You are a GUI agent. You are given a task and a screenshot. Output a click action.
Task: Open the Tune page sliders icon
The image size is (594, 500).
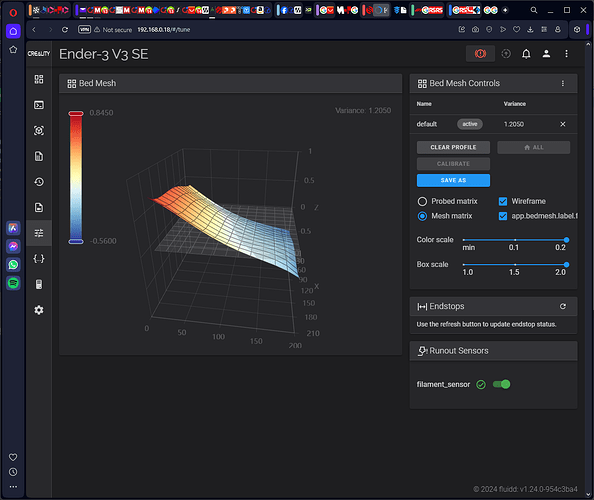[x=39, y=233]
